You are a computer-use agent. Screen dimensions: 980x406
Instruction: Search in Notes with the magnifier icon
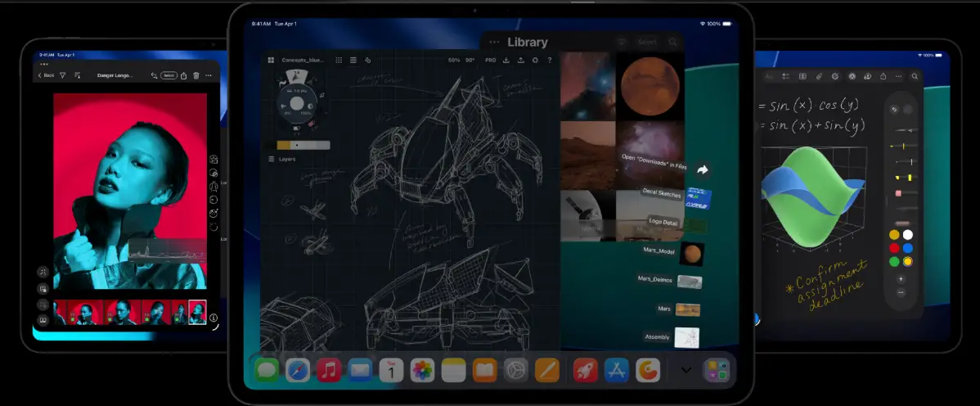click(915, 76)
